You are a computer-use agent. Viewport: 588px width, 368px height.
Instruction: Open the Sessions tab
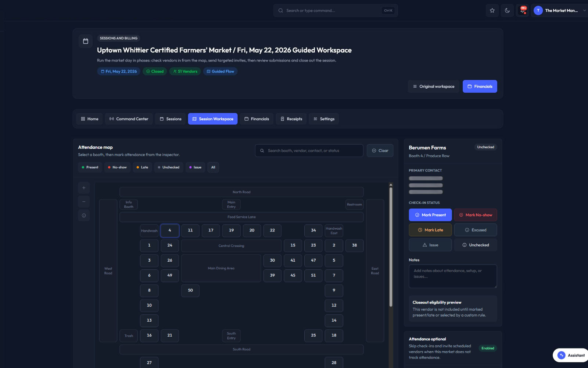tap(171, 119)
